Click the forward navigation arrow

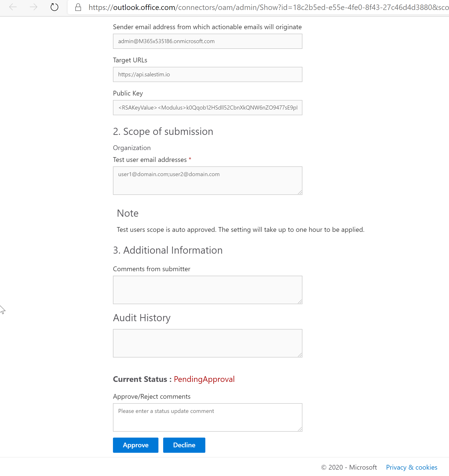pyautogui.click(x=33, y=7)
